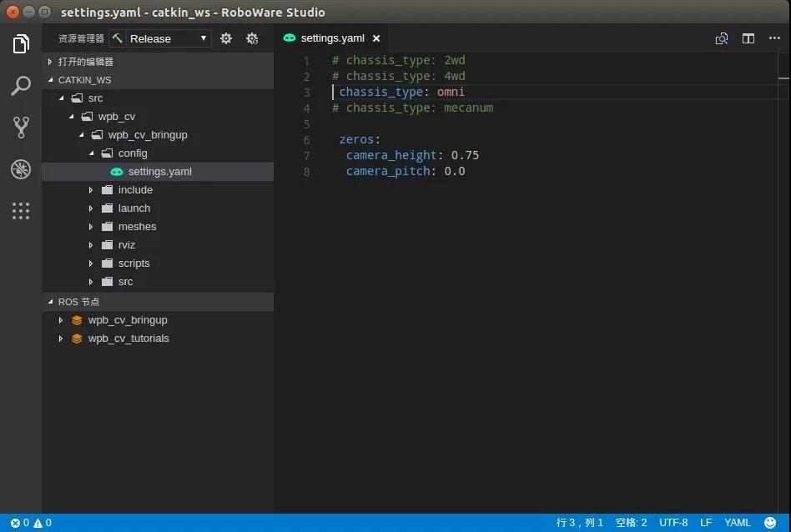Click the zeros: key in editor
The width and height of the screenshot is (791, 532).
click(x=359, y=140)
